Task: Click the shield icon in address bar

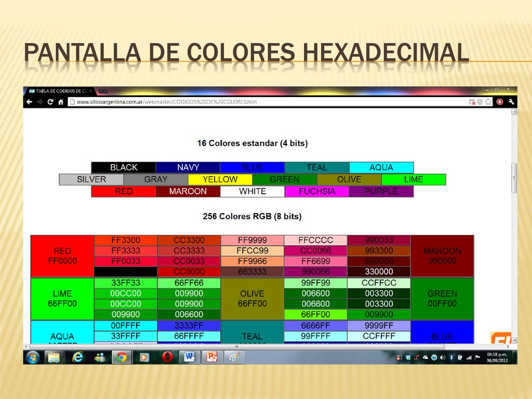Action: pyautogui.click(x=480, y=102)
